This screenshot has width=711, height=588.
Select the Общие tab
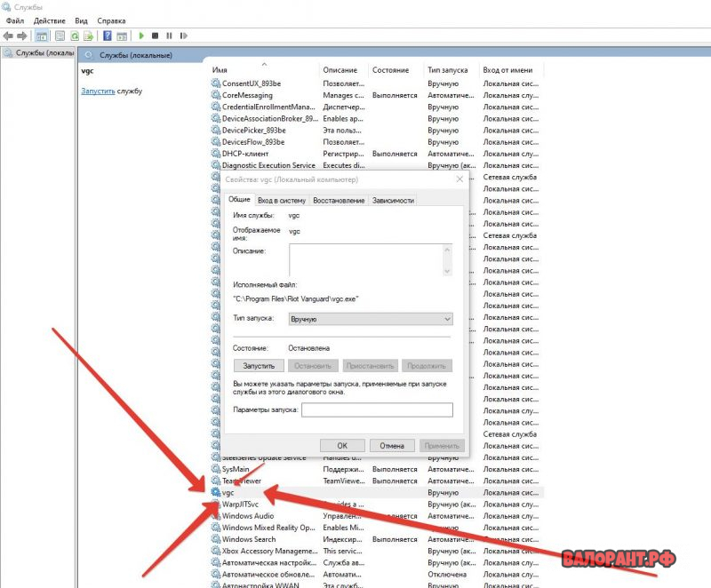239,199
